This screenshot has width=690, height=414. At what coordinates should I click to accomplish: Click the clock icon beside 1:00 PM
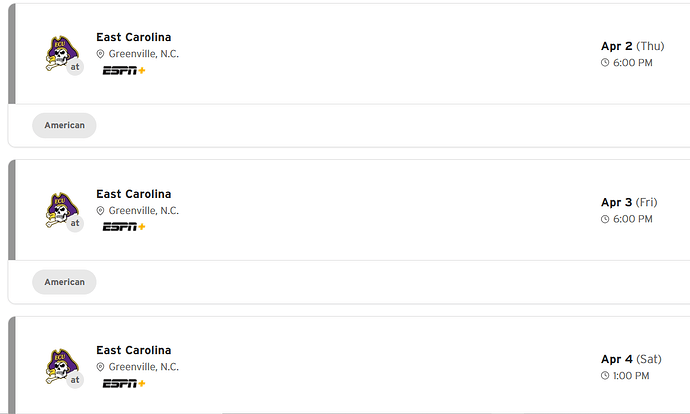click(605, 376)
